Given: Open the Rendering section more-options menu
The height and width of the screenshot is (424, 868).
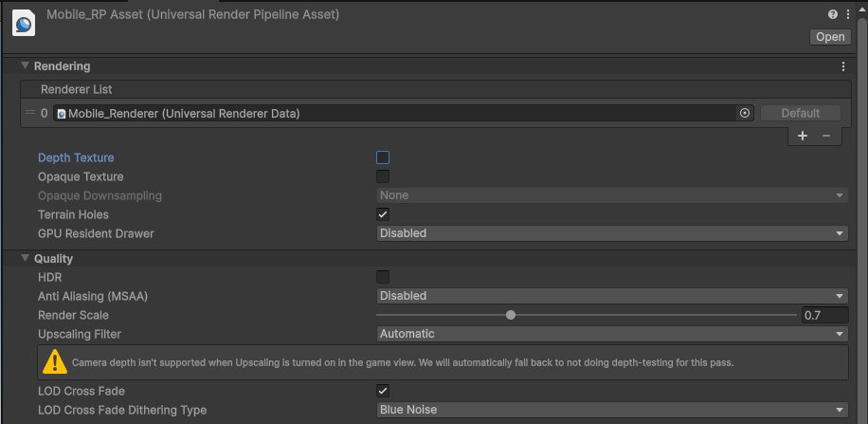Looking at the screenshot, I should click(843, 66).
